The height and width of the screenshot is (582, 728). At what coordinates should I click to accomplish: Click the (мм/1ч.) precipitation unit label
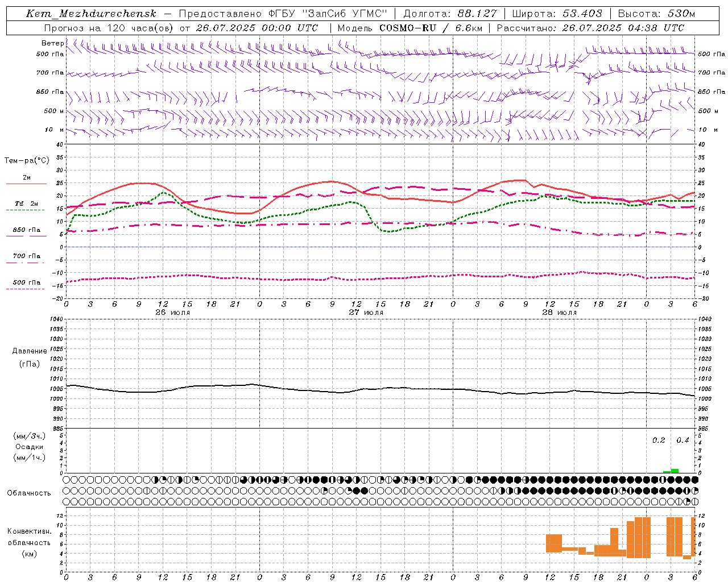[x=30, y=458]
